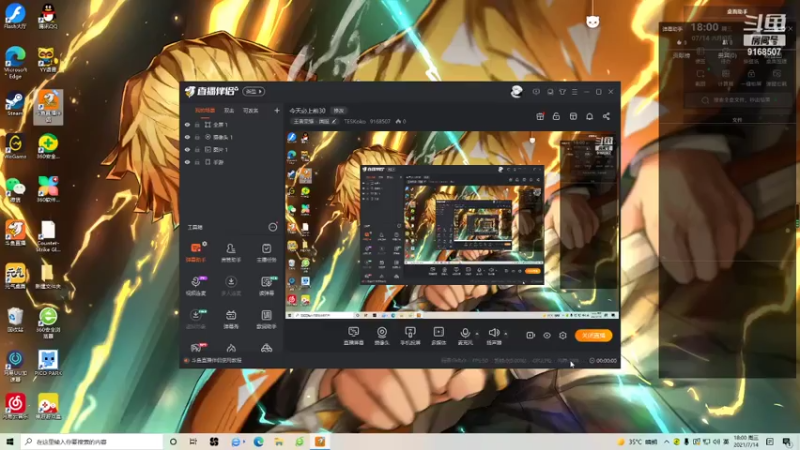The image size is (800, 450).
Task: Hide the 手游 source with eye icon
Action: click(x=187, y=162)
